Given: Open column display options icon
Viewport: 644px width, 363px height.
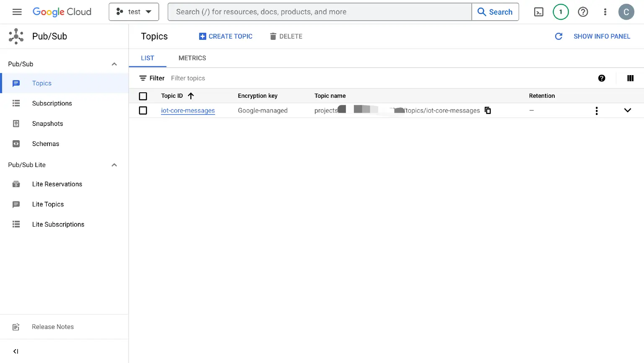Looking at the screenshot, I should tap(630, 78).
